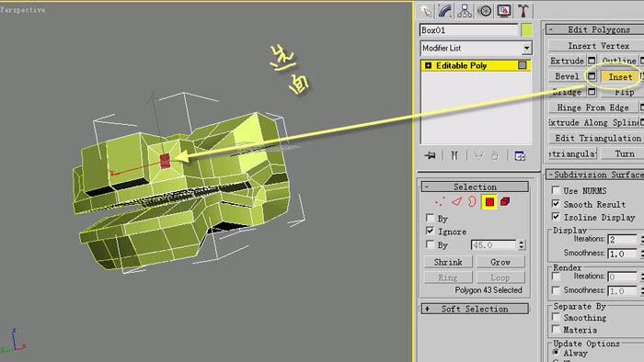Select Polygon sub-object level icon

tap(489, 202)
